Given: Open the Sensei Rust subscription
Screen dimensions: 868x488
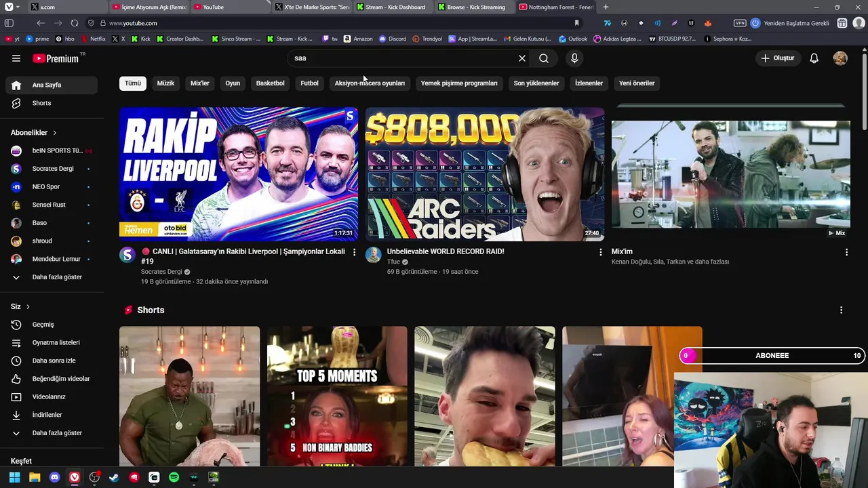Looking at the screenshot, I should click(x=52, y=205).
